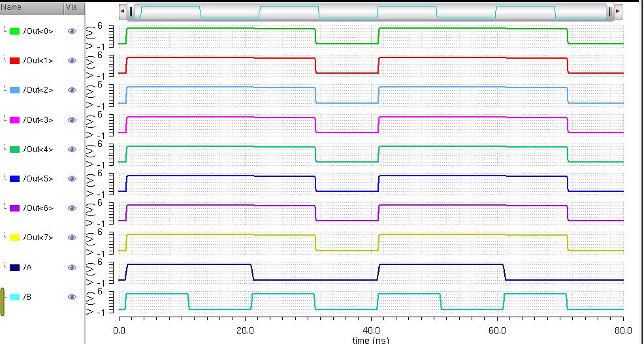Click the green /Out<0> color swatch

click(x=15, y=31)
